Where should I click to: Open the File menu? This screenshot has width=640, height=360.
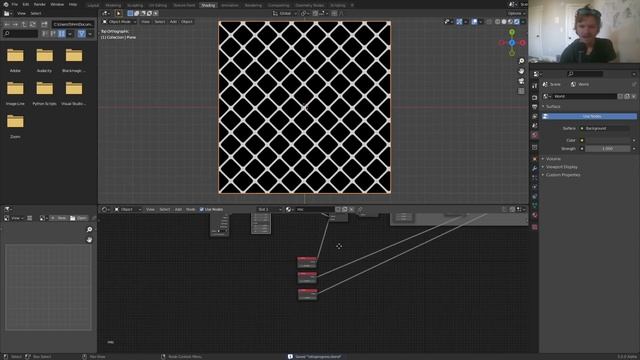pyautogui.click(x=15, y=4)
